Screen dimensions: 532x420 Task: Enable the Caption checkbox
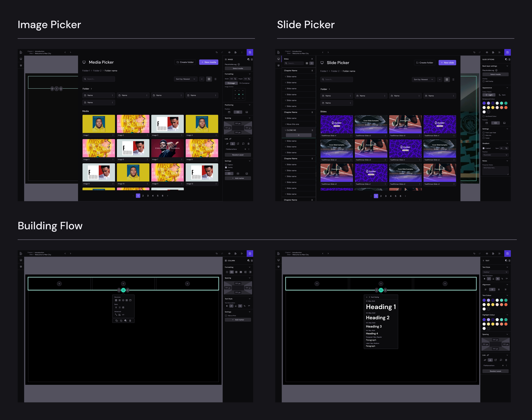[x=226, y=165]
